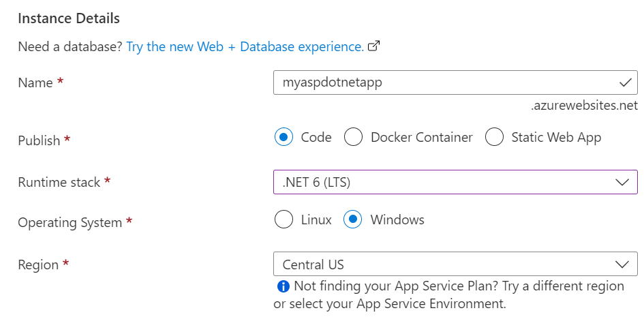This screenshot has height=317, width=644.
Task: Open the Try the new Web + Database experience link
Action: click(245, 47)
